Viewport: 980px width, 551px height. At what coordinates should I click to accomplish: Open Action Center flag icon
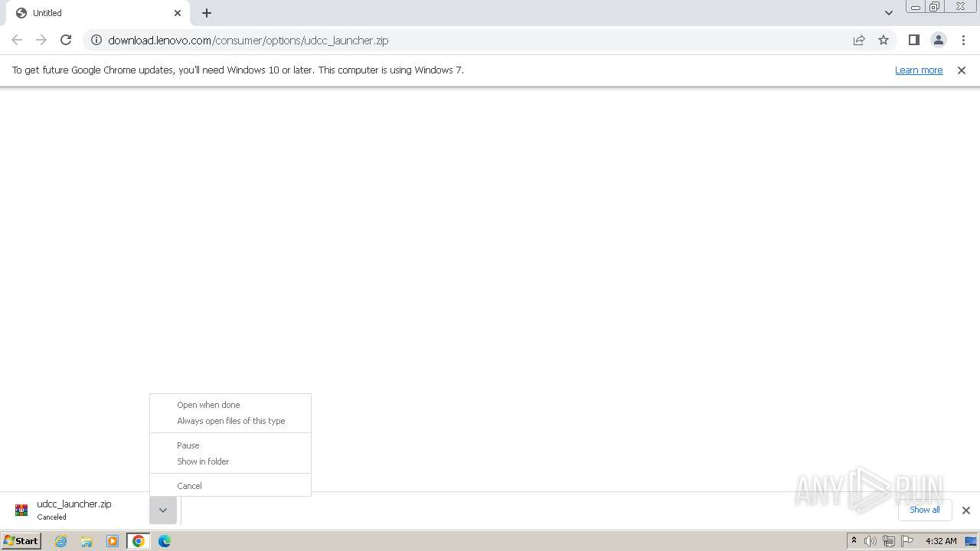[907, 541]
